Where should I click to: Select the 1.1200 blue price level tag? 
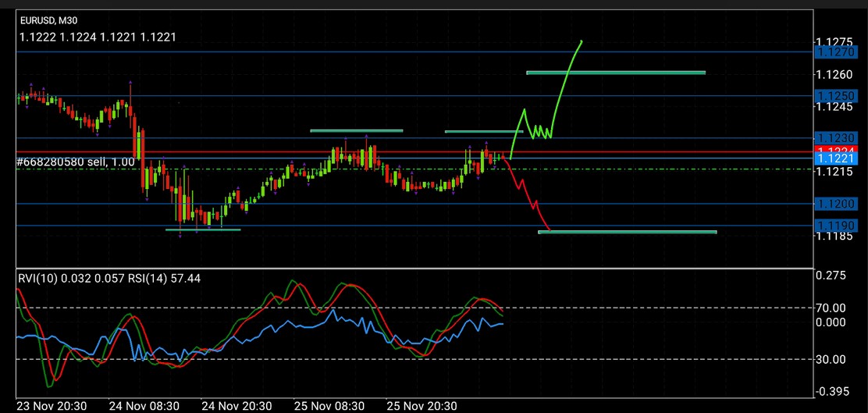(x=836, y=204)
